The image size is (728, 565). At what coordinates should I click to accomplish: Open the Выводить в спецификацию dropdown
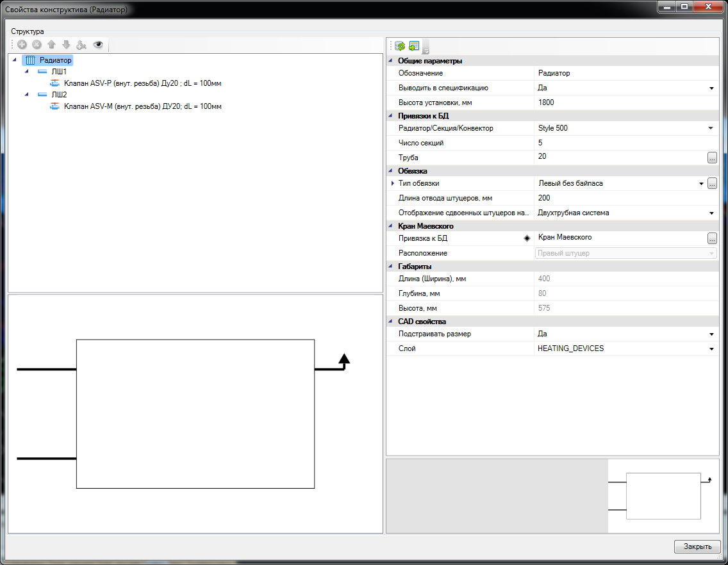pos(711,88)
